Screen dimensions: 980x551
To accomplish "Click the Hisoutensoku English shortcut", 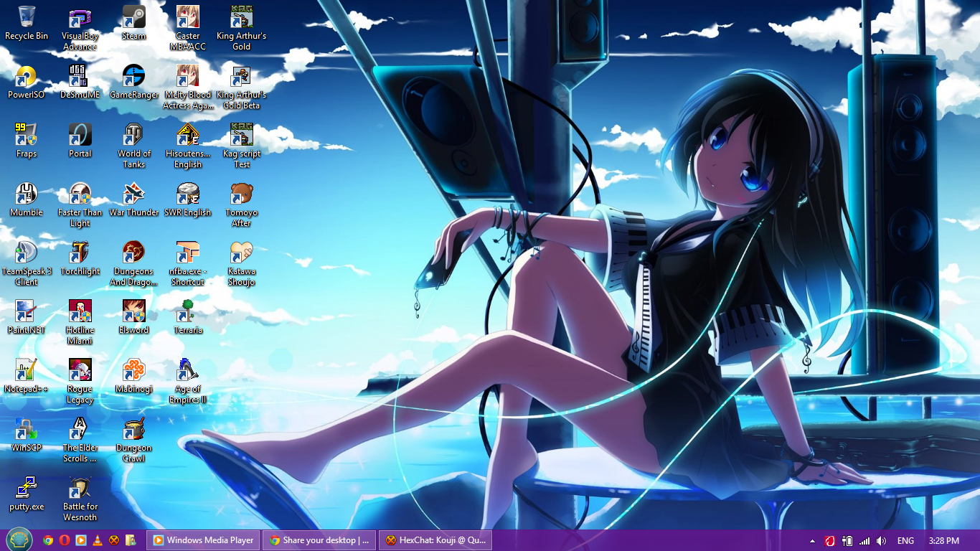I will (x=187, y=145).
